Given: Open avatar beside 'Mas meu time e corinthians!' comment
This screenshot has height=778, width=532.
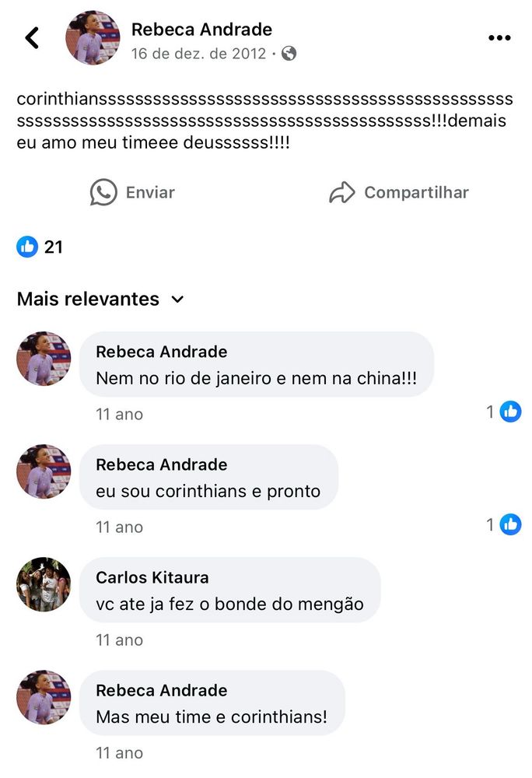Looking at the screenshot, I should click(x=44, y=697).
